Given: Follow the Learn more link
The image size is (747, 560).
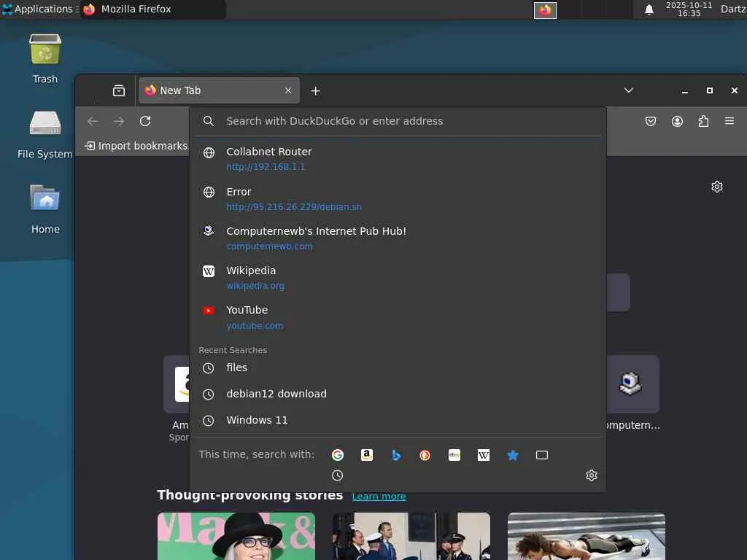Looking at the screenshot, I should pyautogui.click(x=379, y=496).
